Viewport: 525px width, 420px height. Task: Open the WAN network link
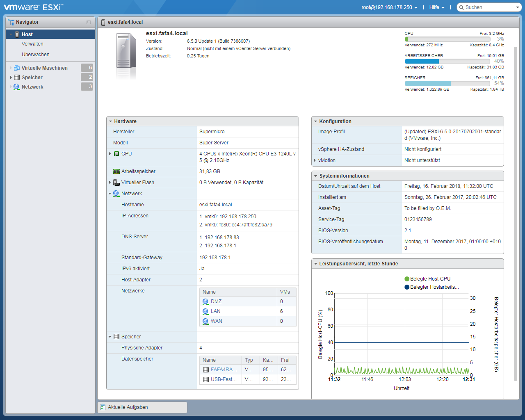pyautogui.click(x=217, y=321)
